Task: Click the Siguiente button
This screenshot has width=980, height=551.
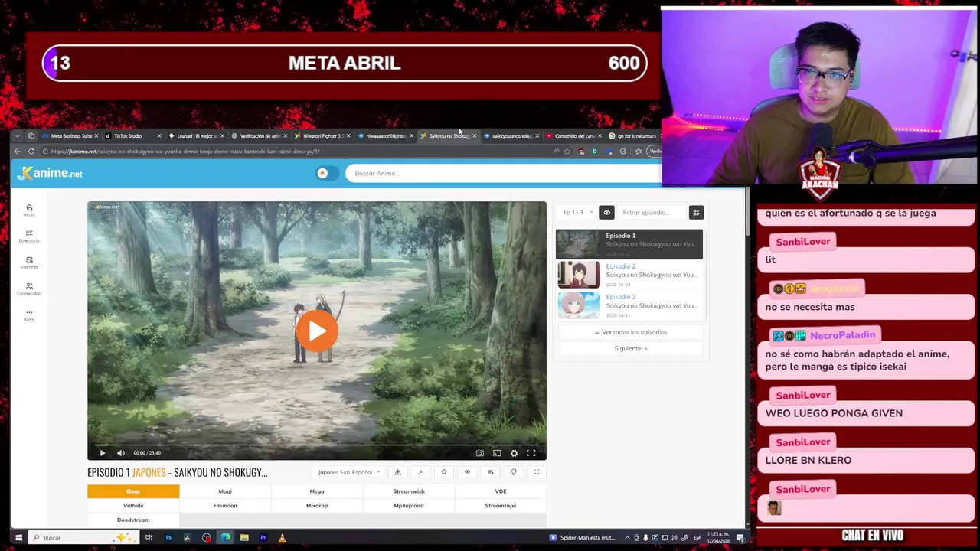Action: pyautogui.click(x=631, y=349)
